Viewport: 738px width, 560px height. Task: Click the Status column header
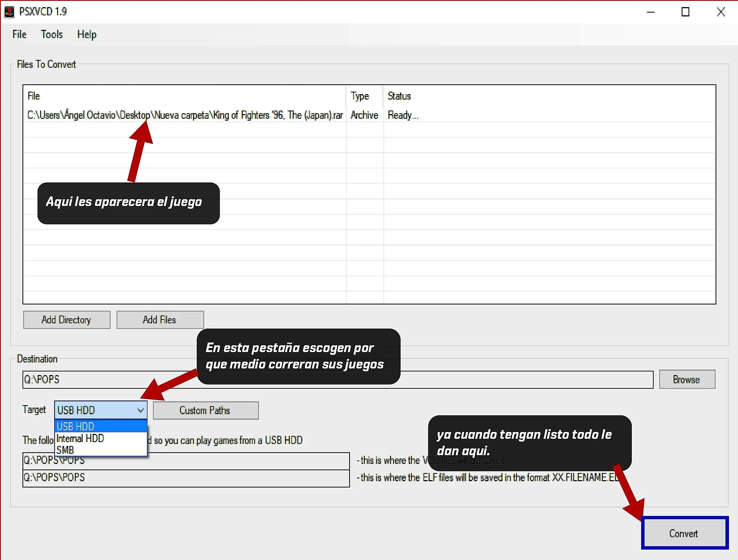tap(549, 96)
